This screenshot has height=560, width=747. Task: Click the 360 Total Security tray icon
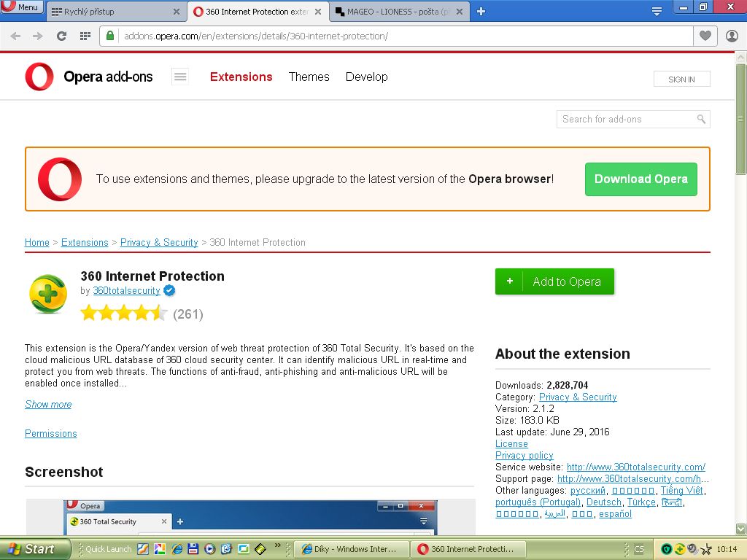pyautogui.click(x=679, y=549)
